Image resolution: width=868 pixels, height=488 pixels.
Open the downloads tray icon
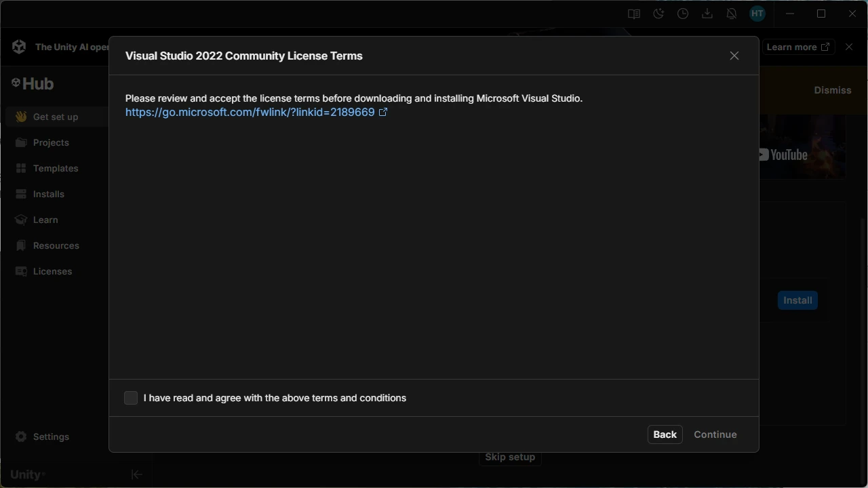[707, 14]
